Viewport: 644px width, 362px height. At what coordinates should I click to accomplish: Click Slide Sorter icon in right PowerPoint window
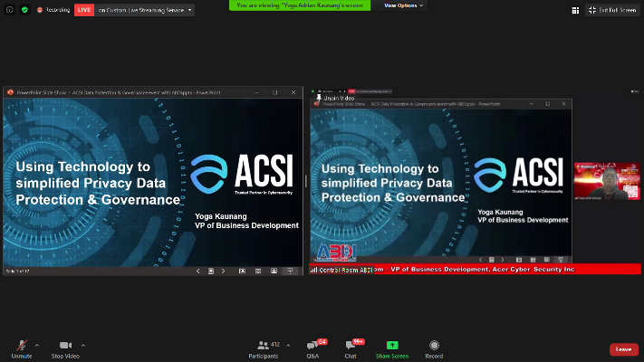[x=533, y=260]
